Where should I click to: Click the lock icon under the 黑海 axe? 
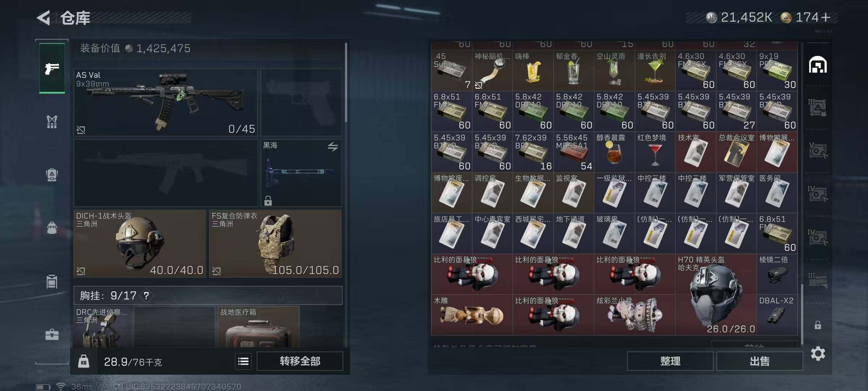[x=268, y=201]
